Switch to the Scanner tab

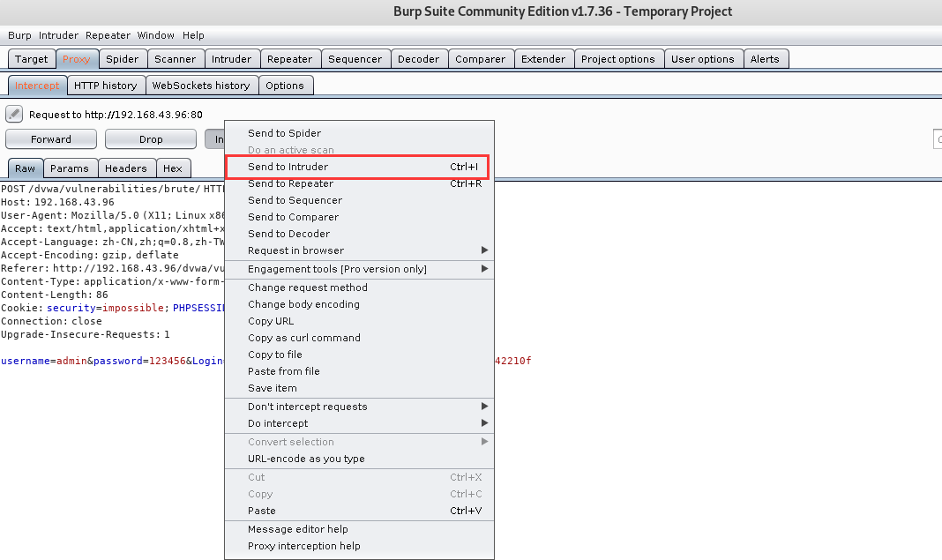tap(175, 59)
